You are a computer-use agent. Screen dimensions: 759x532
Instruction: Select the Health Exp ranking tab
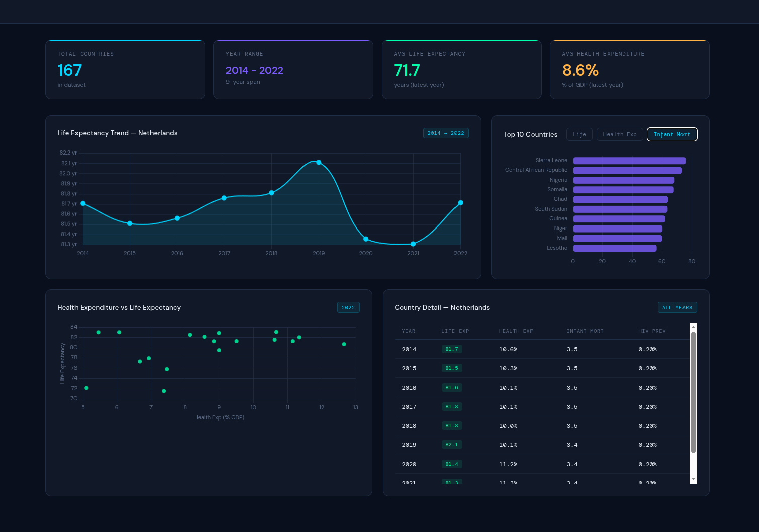pyautogui.click(x=620, y=134)
